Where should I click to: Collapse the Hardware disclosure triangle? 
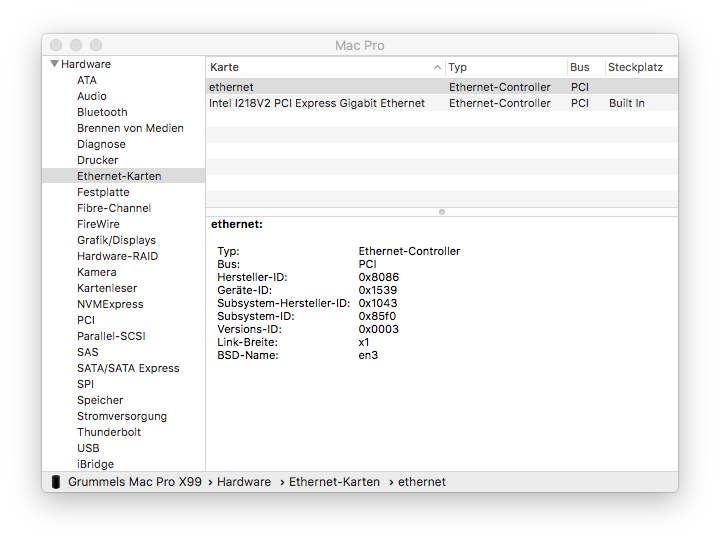pyautogui.click(x=55, y=64)
